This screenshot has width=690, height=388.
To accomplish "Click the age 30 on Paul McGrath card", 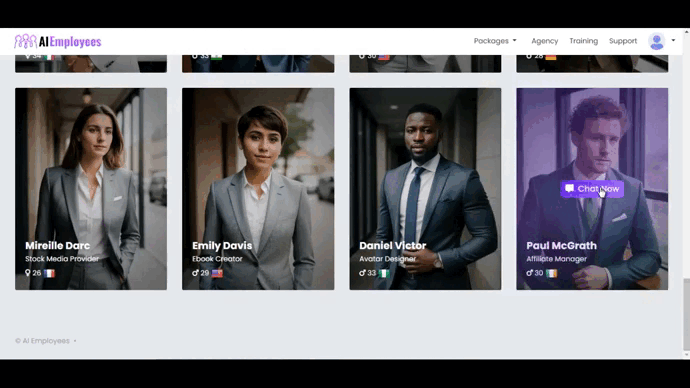I will (539, 273).
